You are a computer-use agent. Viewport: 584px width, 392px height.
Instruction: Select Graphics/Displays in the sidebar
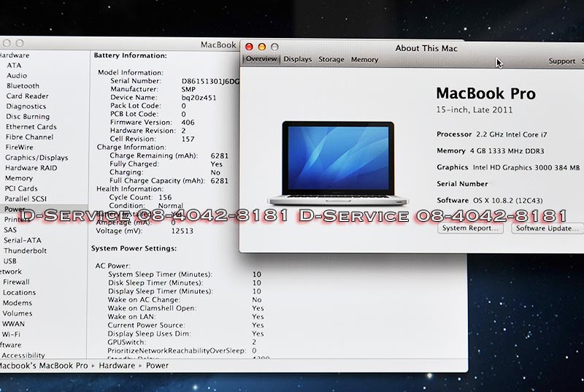pyautogui.click(x=36, y=158)
